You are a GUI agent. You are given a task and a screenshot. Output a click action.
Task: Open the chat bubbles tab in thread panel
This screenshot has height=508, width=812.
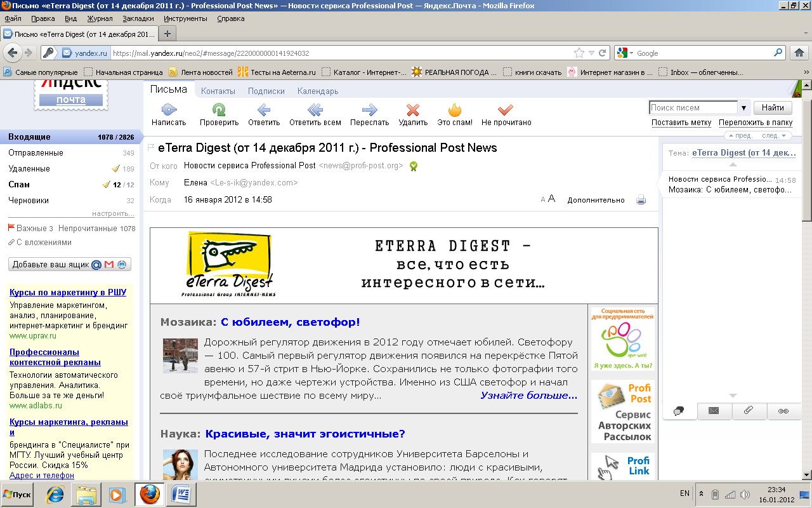[x=679, y=411]
